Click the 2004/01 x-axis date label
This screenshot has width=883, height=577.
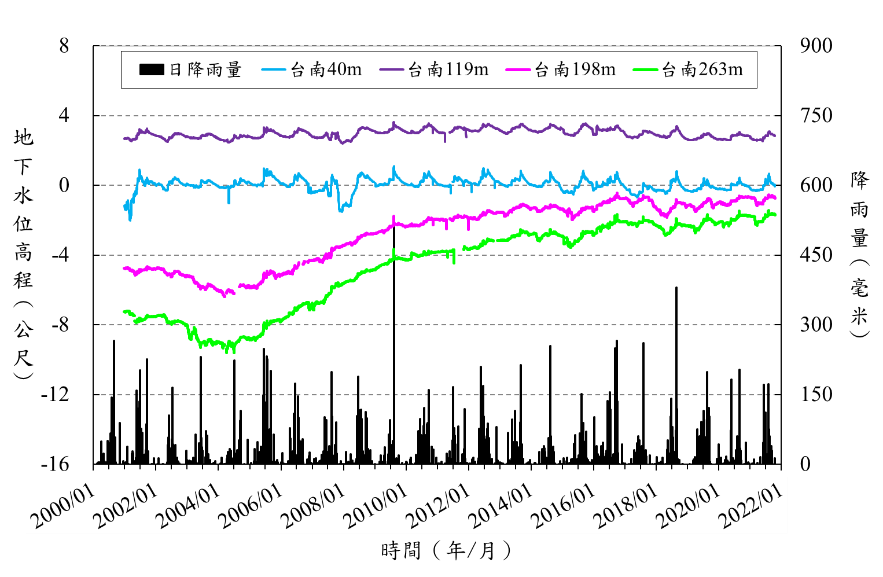click(188, 504)
